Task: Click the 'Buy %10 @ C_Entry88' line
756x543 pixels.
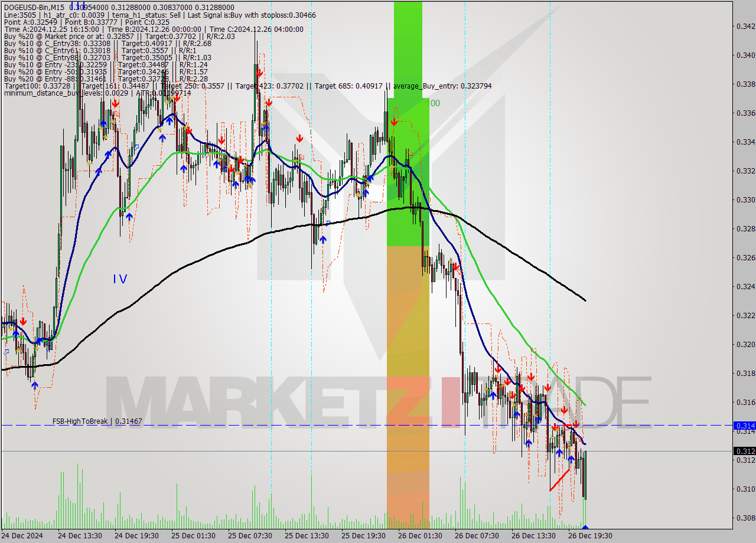Action: [107, 57]
